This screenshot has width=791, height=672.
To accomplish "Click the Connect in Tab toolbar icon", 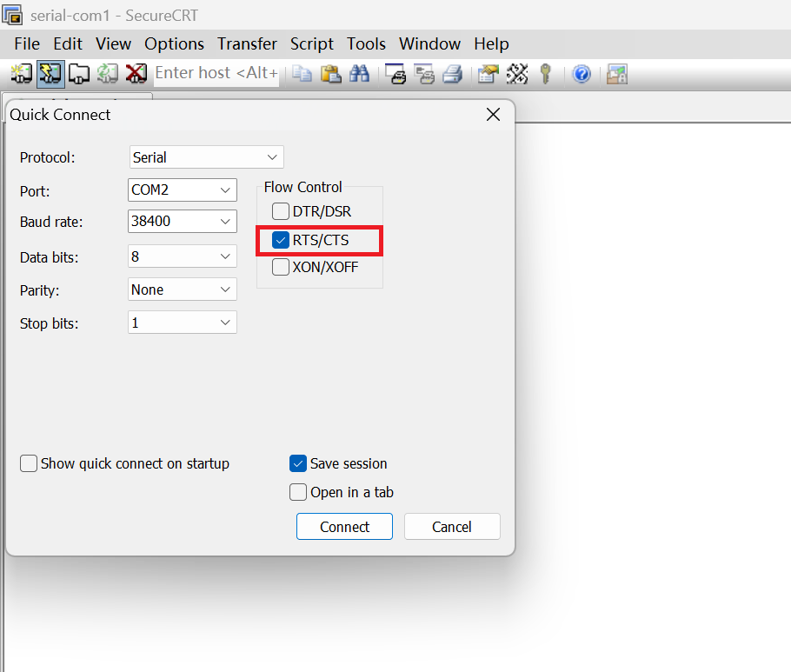I will (x=79, y=74).
